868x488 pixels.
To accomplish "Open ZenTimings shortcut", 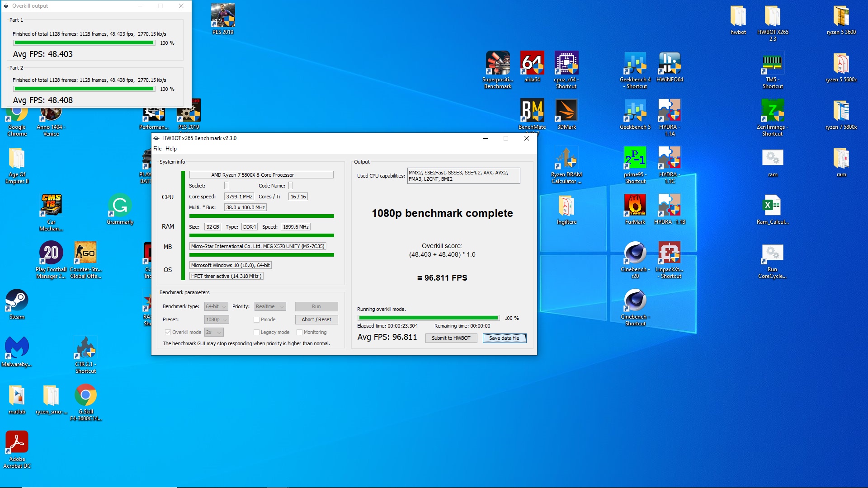I will pos(773,117).
